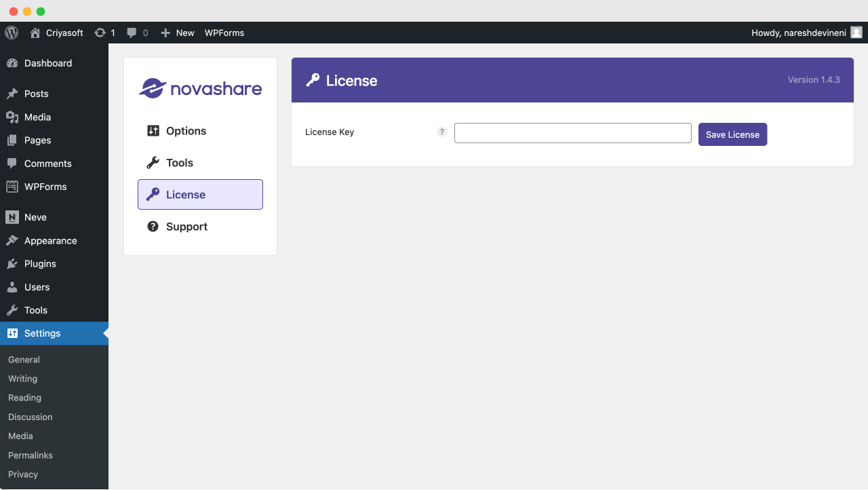
Task: Click the user avatar in admin bar
Action: (x=856, y=33)
